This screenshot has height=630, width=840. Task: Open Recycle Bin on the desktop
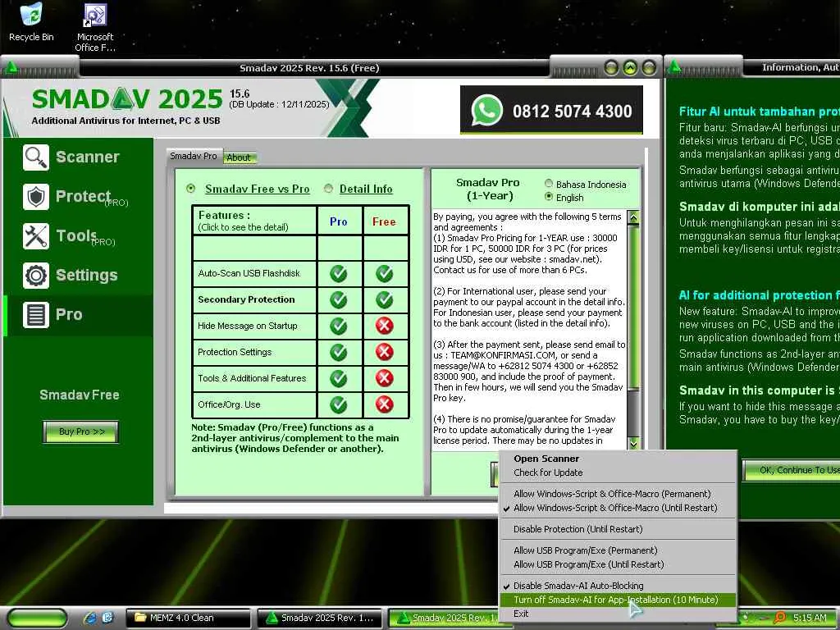(31, 22)
